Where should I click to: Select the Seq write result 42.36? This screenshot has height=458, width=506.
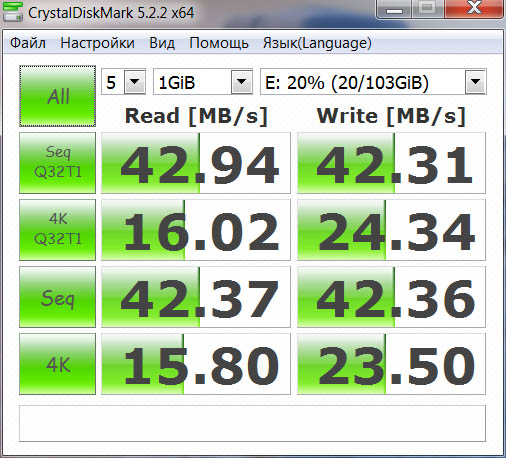click(391, 297)
